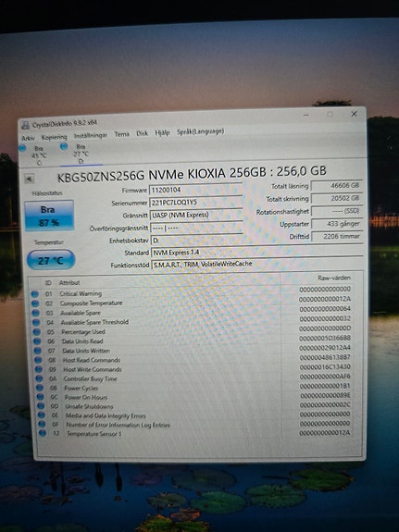The width and height of the screenshot is (399, 532).
Task: Open the Hjälp menu
Action: coord(162,132)
